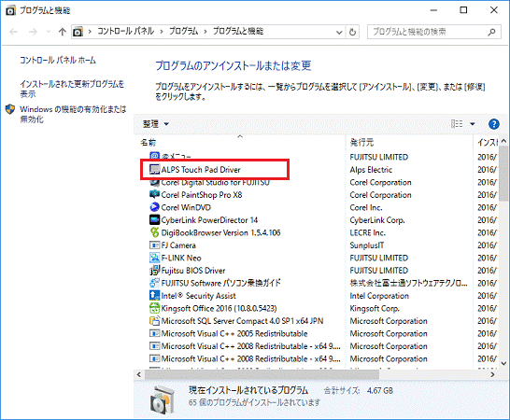Screen dimensions: 510x420
Task: Click the back navigation arrow
Action: pyautogui.click(x=13, y=32)
